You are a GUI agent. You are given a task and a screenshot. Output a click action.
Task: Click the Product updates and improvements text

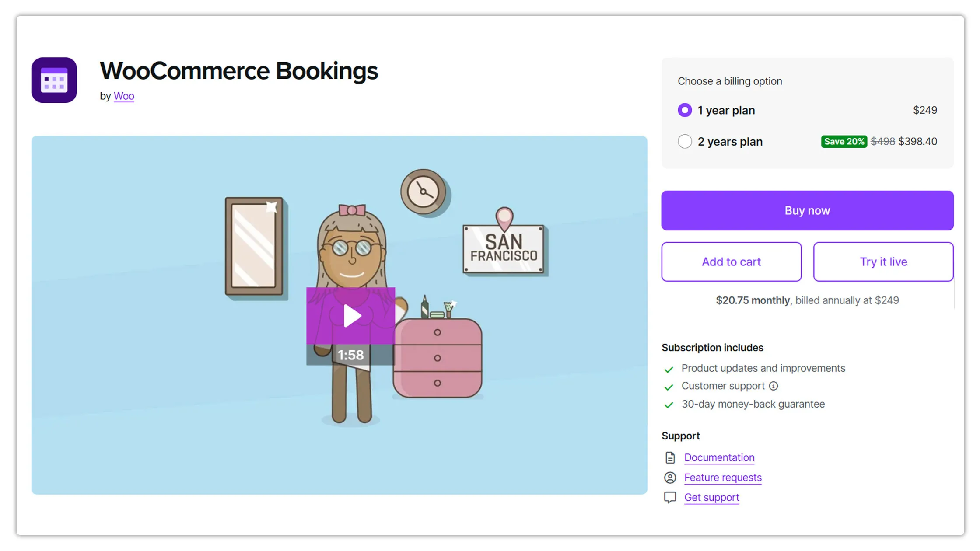pos(763,368)
